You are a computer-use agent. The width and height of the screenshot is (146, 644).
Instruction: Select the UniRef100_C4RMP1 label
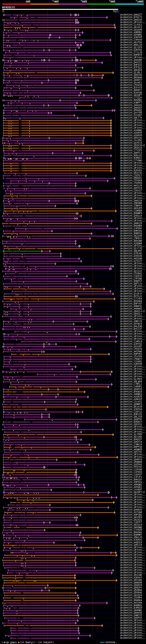[131, 387]
